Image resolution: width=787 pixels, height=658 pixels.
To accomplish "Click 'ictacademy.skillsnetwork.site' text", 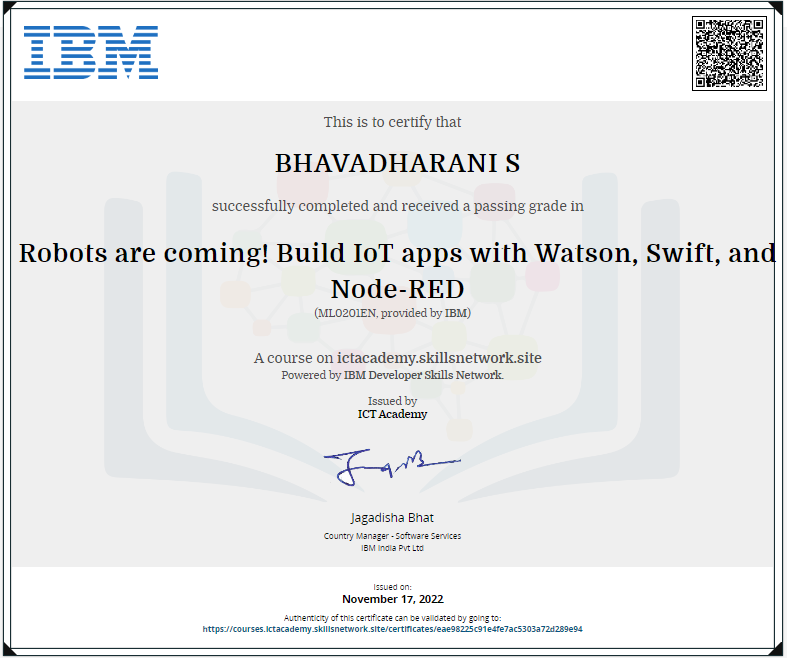I will pos(439,358).
